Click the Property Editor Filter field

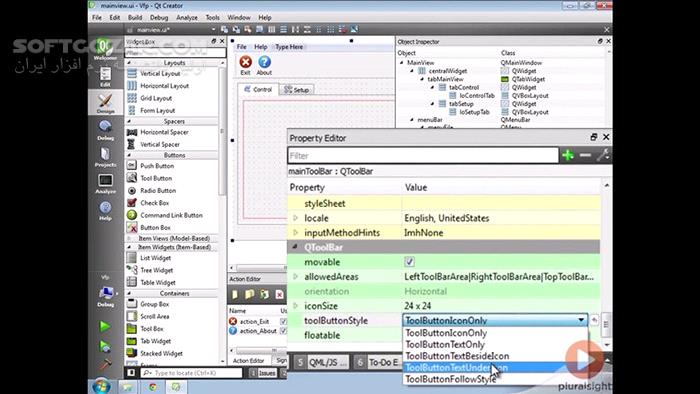coord(423,156)
